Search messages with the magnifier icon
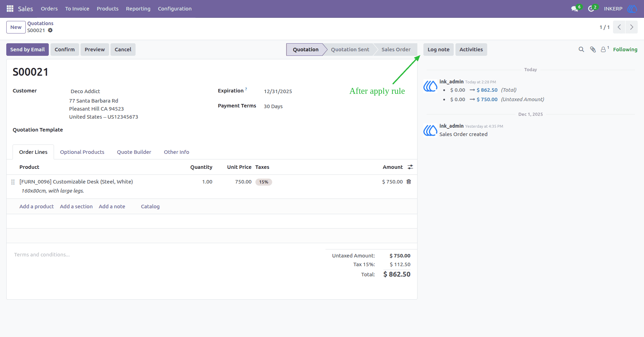Image resolution: width=644 pixels, height=337 pixels. pos(581,50)
